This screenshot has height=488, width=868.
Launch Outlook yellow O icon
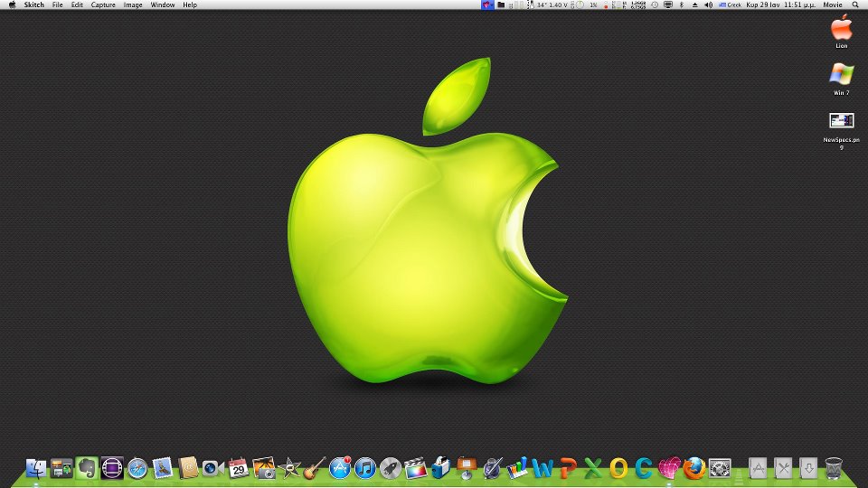click(x=618, y=469)
